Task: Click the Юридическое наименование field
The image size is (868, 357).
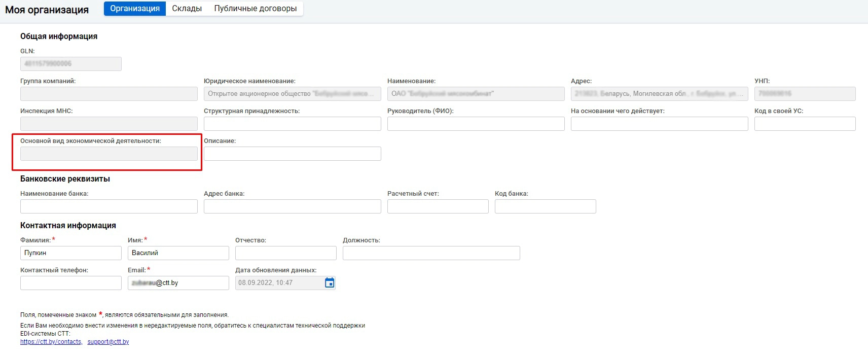Action: (293, 94)
